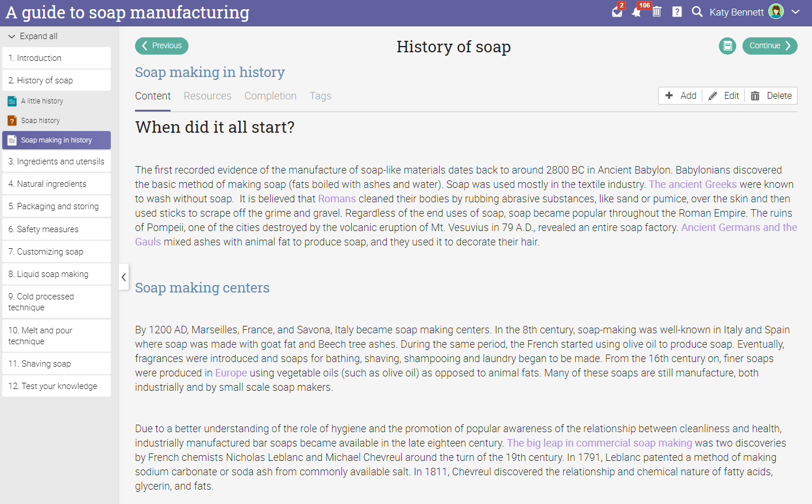Open the notifications bell icon
The image size is (812, 504).
pos(636,12)
